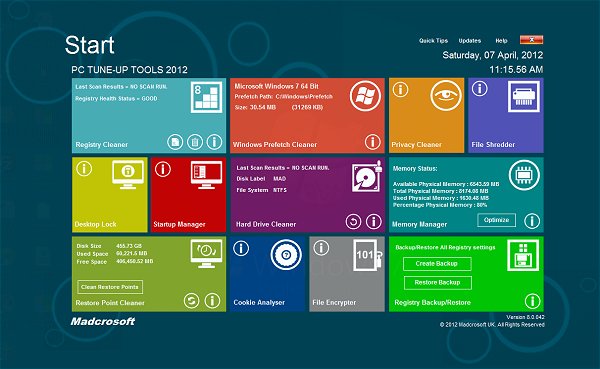Open the Memory Manager info icon
This screenshot has width=600, height=369.
click(x=532, y=220)
